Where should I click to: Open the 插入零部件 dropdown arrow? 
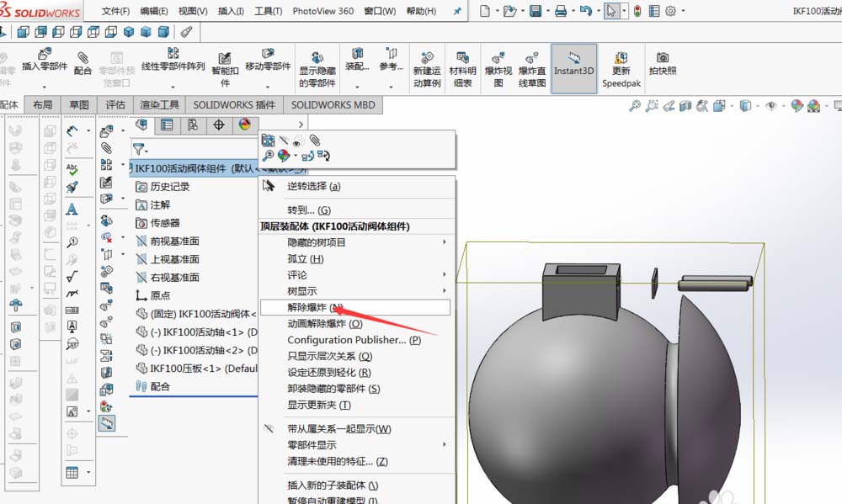click(45, 86)
